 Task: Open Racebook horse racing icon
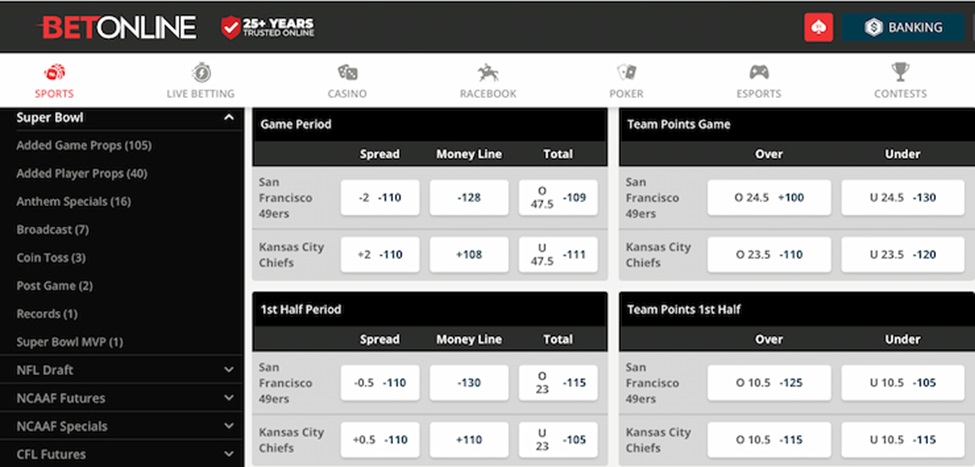(488, 73)
